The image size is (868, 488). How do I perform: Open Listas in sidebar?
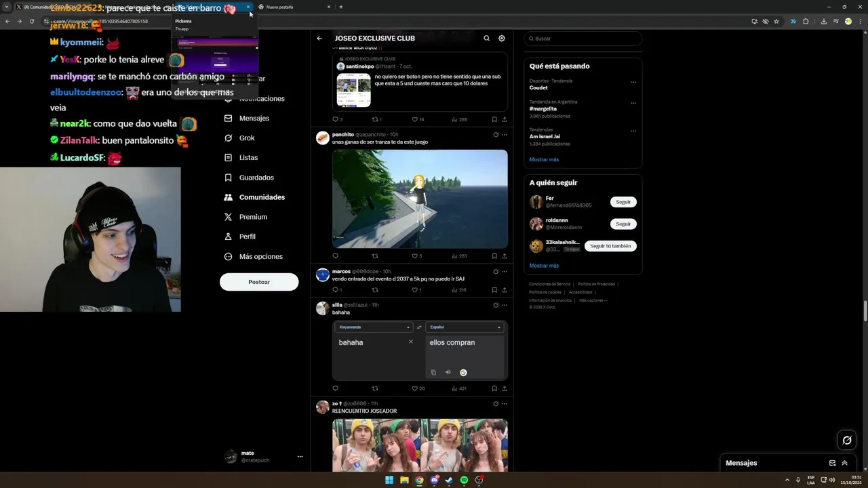point(241,157)
